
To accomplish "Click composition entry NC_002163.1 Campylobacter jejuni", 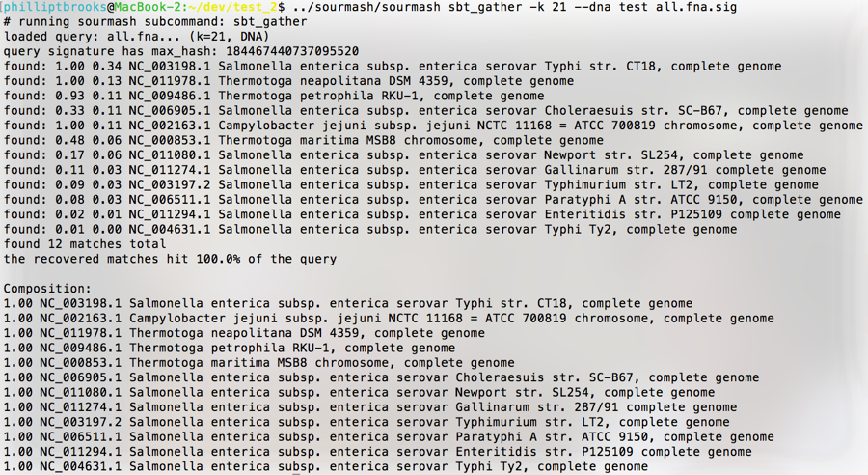I will click(x=389, y=319).
